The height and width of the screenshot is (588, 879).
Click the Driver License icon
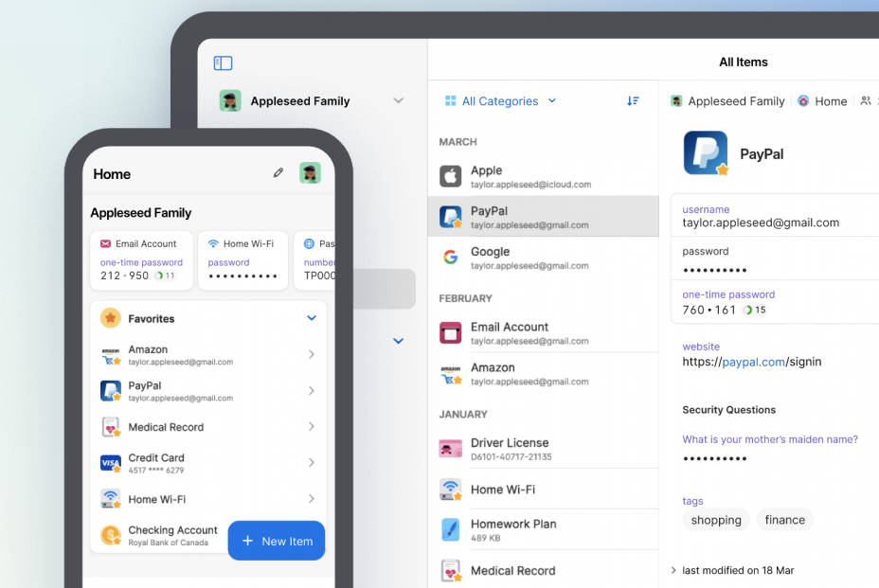tap(451, 449)
